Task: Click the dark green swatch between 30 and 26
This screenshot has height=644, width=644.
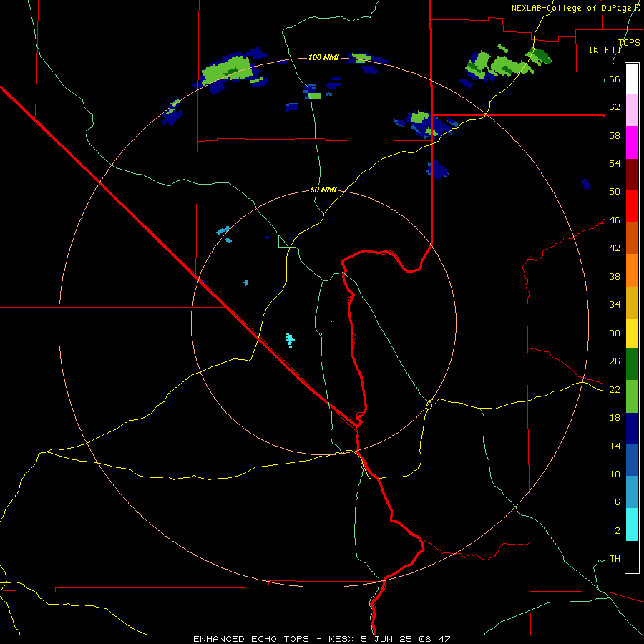Action: (632, 364)
